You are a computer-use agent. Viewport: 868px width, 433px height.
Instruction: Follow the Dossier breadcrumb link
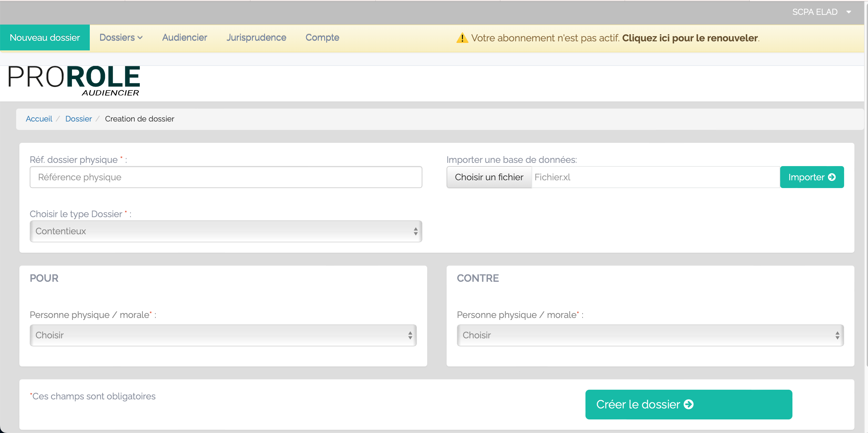[78, 119]
